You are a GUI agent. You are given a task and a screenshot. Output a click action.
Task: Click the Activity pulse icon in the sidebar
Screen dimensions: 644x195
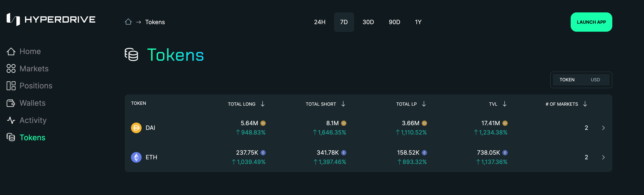coord(11,120)
